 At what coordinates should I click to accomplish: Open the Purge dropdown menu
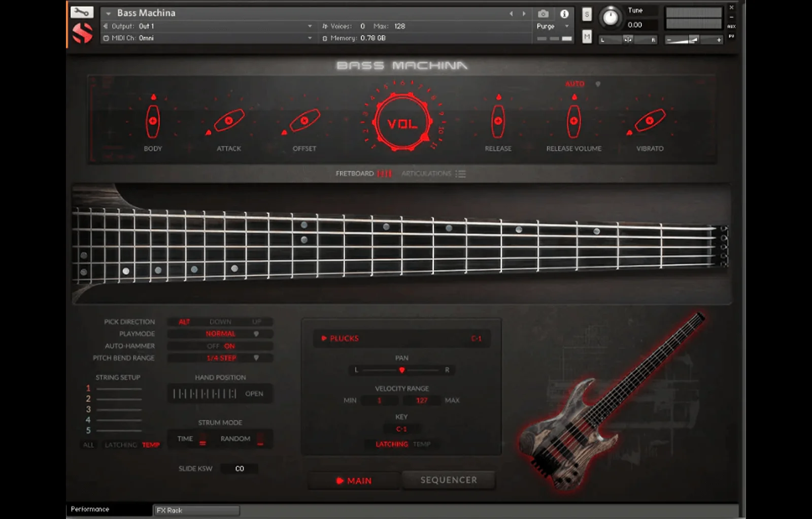(x=567, y=26)
